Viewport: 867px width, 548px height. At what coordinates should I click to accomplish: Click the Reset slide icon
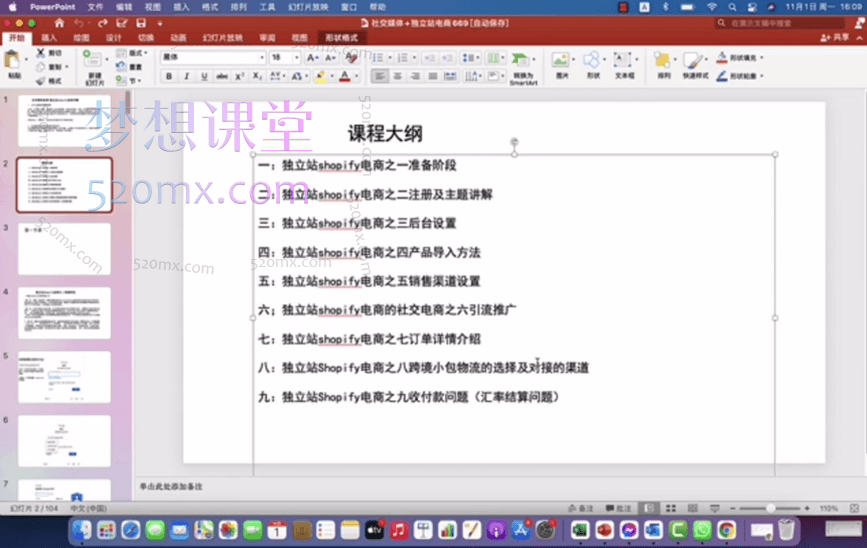click(121, 66)
